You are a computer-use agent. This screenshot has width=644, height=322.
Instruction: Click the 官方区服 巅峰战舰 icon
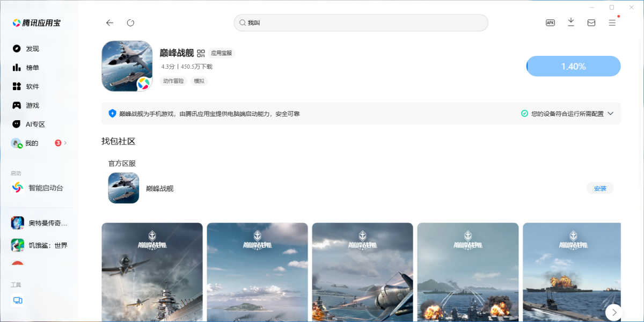click(123, 188)
